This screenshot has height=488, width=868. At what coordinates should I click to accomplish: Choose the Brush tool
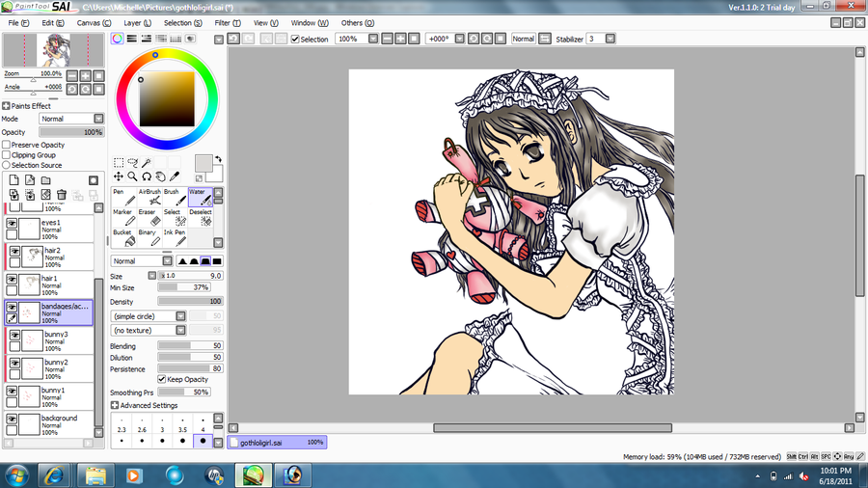[175, 197]
